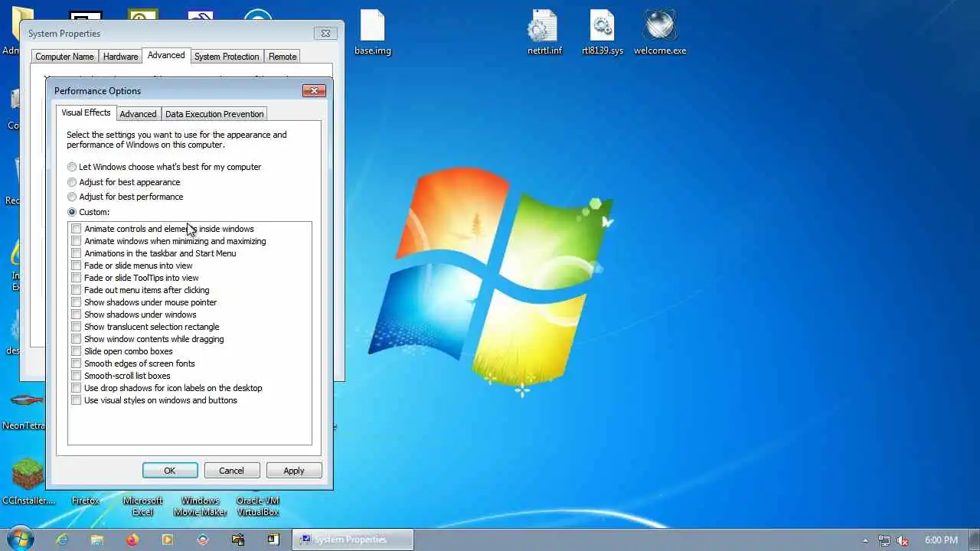
Task: Open System Protection tab in System Properties
Action: pos(227,57)
